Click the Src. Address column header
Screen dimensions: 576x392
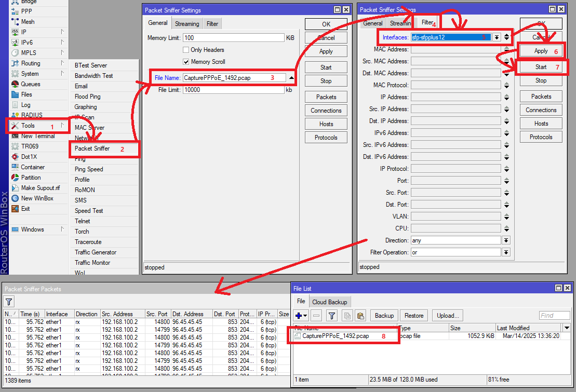[x=123, y=314]
